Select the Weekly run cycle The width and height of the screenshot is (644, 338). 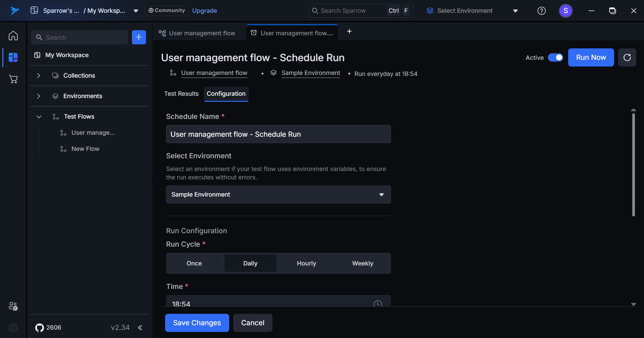[x=362, y=263]
